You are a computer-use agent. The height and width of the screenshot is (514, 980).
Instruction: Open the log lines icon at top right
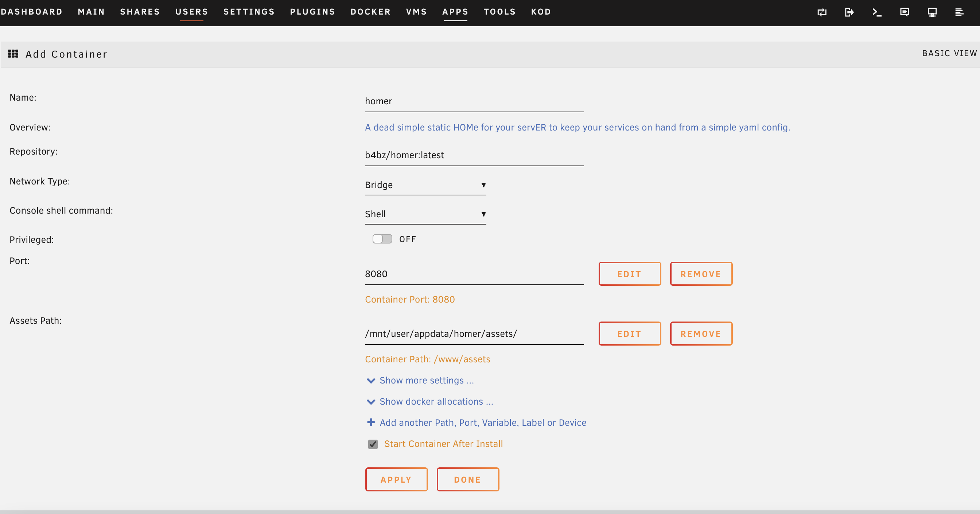(959, 12)
